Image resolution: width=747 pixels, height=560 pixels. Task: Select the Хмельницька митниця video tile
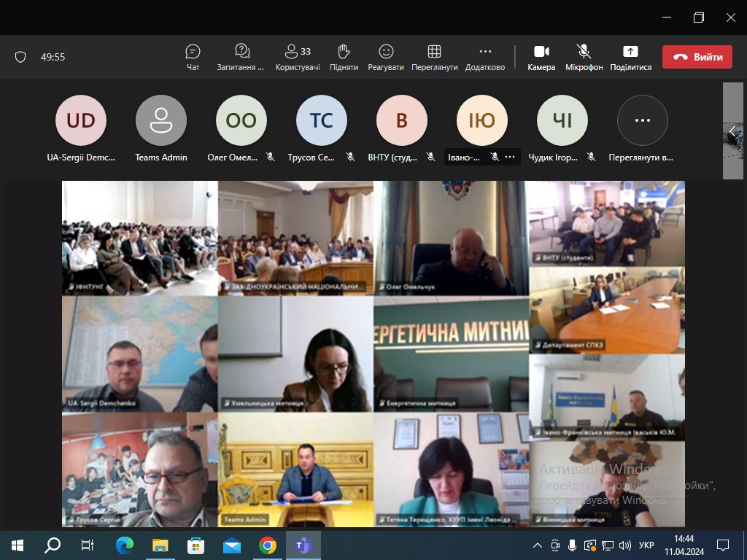tap(295, 354)
